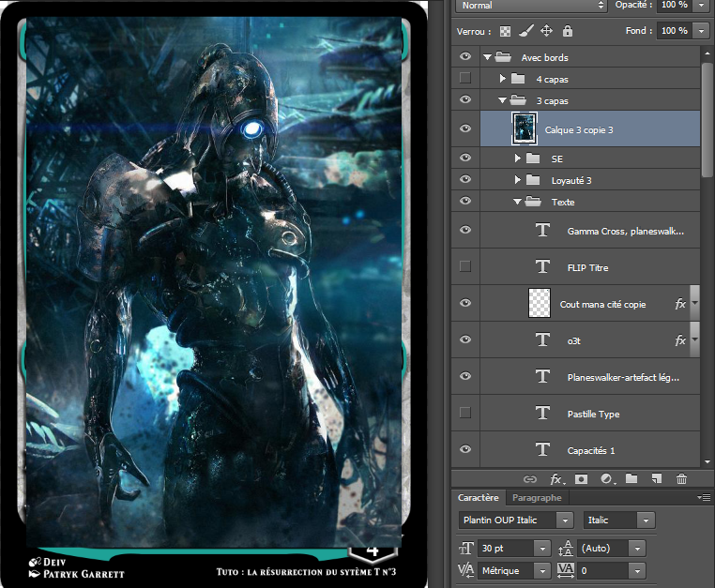Viewport: 715px width, 588px height.
Task: Open the Plantin OUP Italic font dropdown
Action: coord(565,520)
